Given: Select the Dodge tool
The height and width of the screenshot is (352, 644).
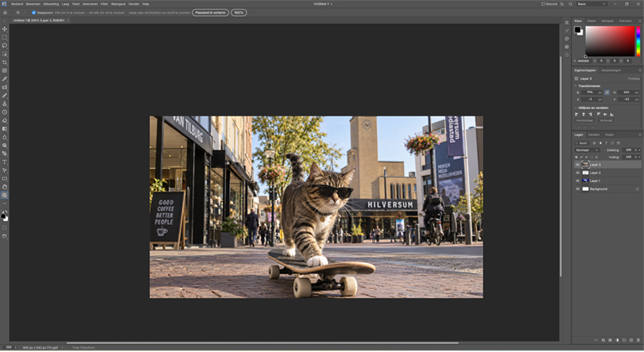Looking at the screenshot, I should 5,145.
